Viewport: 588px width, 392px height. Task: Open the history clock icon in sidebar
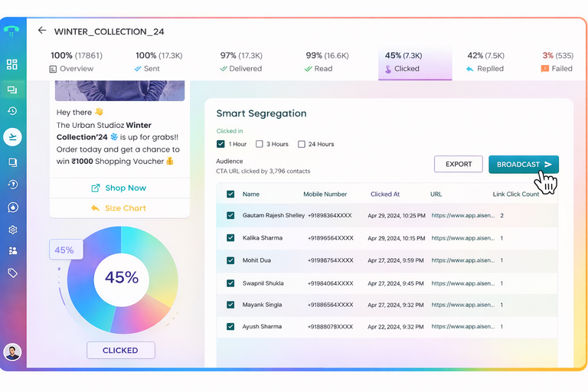pyautogui.click(x=12, y=111)
